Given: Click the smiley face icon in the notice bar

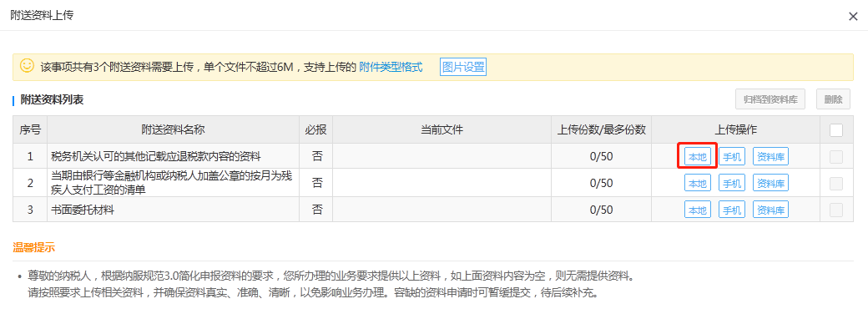Looking at the screenshot, I should pos(27,66).
